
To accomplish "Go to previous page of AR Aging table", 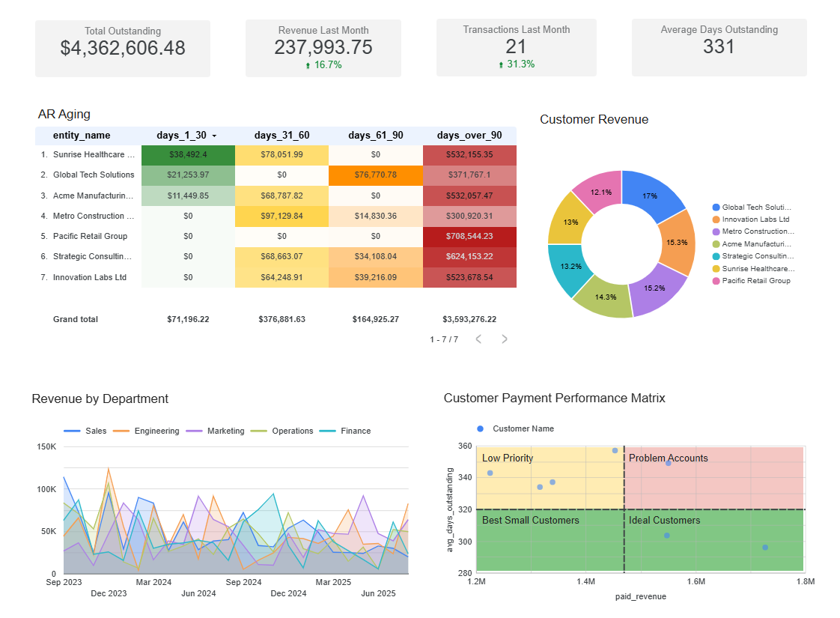I will click(478, 339).
